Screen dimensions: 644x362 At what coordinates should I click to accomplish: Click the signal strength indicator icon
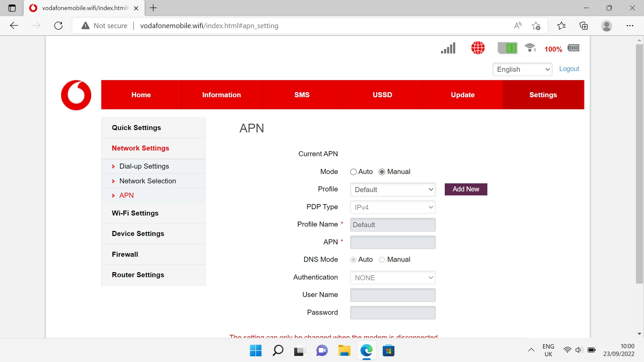click(x=448, y=48)
